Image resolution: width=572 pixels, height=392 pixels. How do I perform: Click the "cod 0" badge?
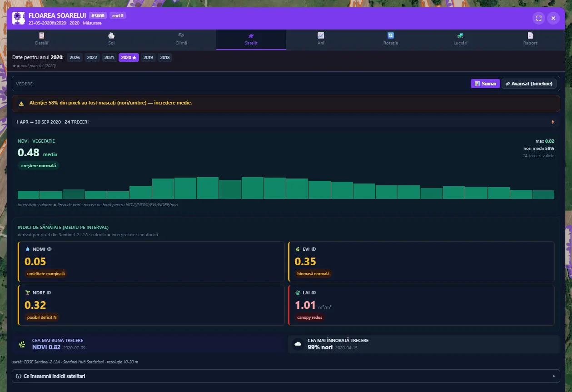[118, 15]
